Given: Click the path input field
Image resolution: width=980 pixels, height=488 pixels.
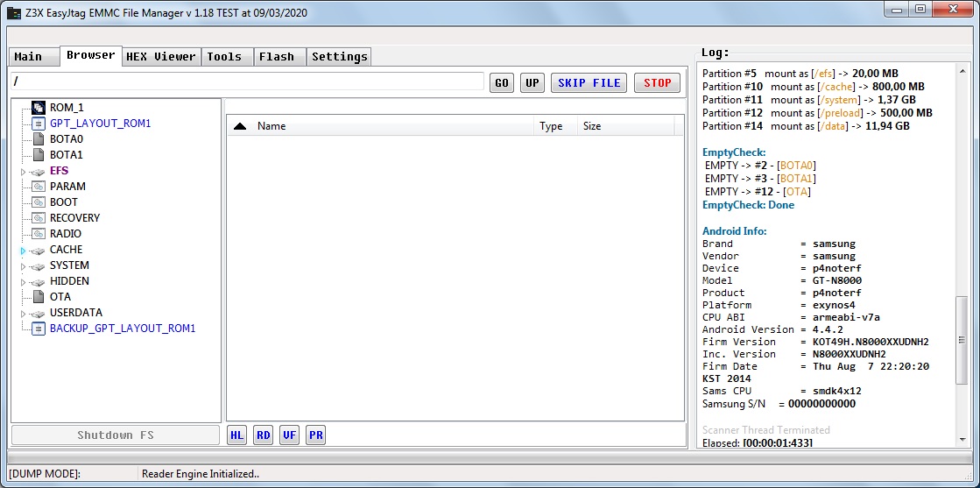Looking at the screenshot, I should [x=247, y=81].
